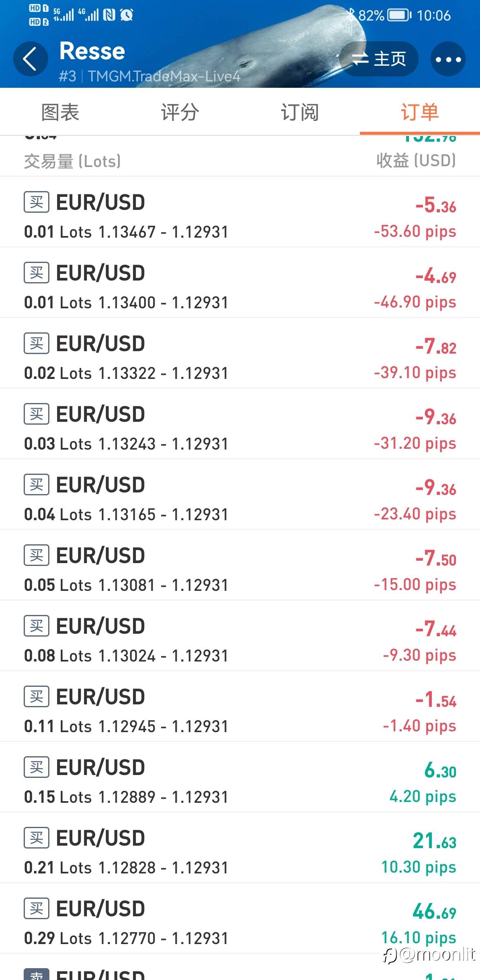Switch to the 评分 tab
The height and width of the screenshot is (980, 480).
tap(180, 112)
